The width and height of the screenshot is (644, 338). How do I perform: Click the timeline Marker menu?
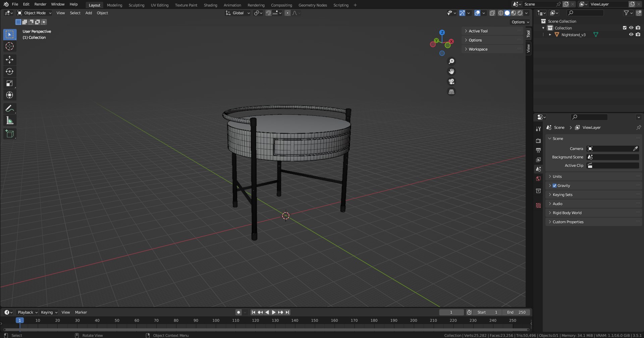point(81,312)
